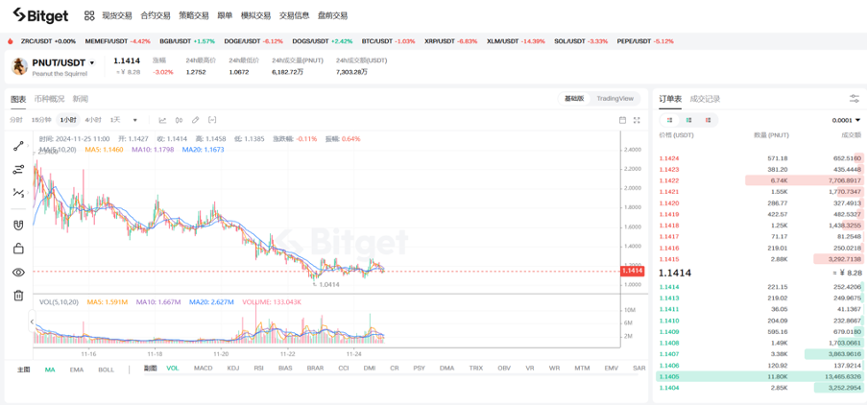Select the KDJ sub indicator
Viewport: 868px width, 405px height.
(233, 368)
